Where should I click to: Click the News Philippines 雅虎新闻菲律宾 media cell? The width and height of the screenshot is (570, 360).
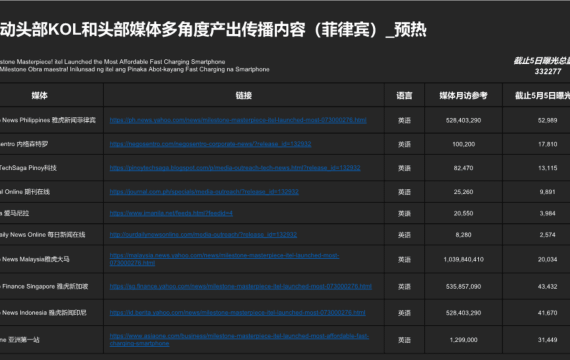(48, 120)
